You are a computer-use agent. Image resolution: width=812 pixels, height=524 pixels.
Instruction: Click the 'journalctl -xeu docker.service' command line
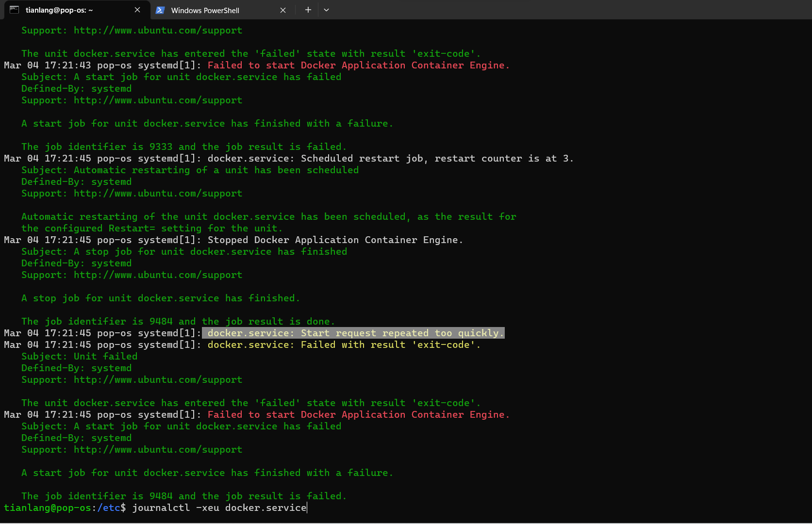[x=219, y=508]
